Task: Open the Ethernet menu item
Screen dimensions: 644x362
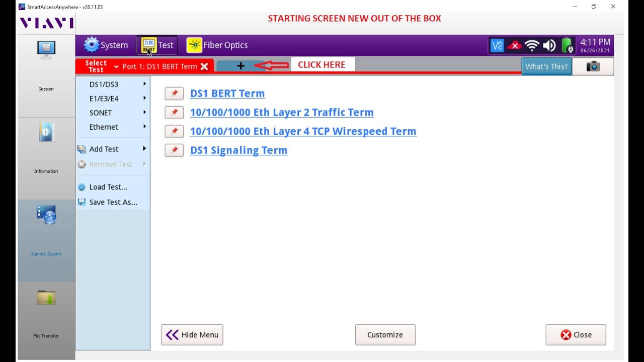Action: [113, 127]
